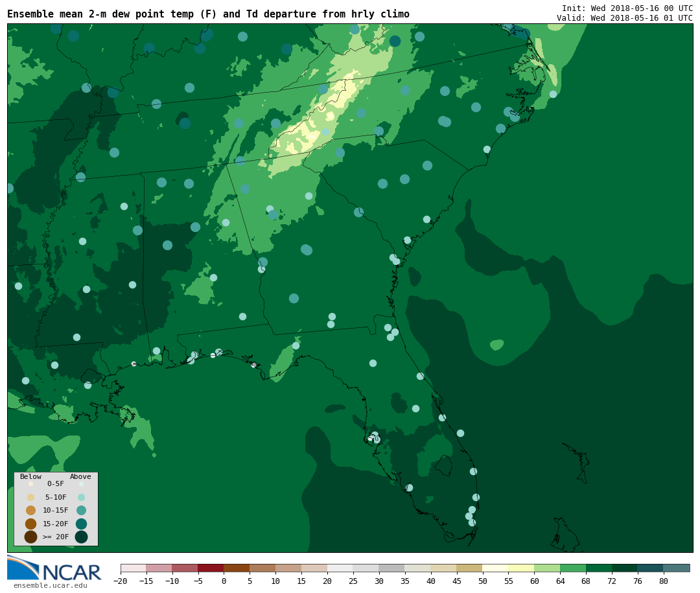Click the teal 10-15F above legend circle

(x=81, y=510)
